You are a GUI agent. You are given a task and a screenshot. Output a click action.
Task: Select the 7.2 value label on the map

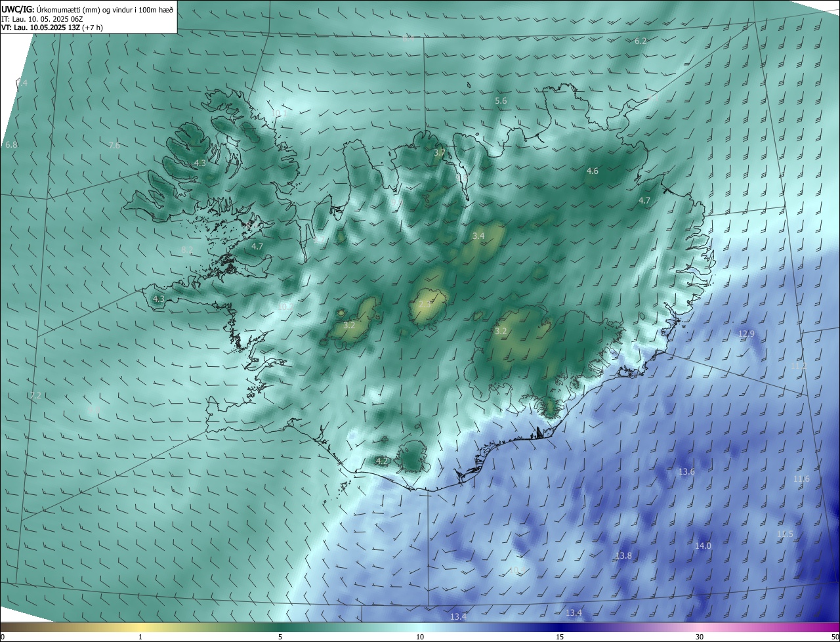click(35, 395)
